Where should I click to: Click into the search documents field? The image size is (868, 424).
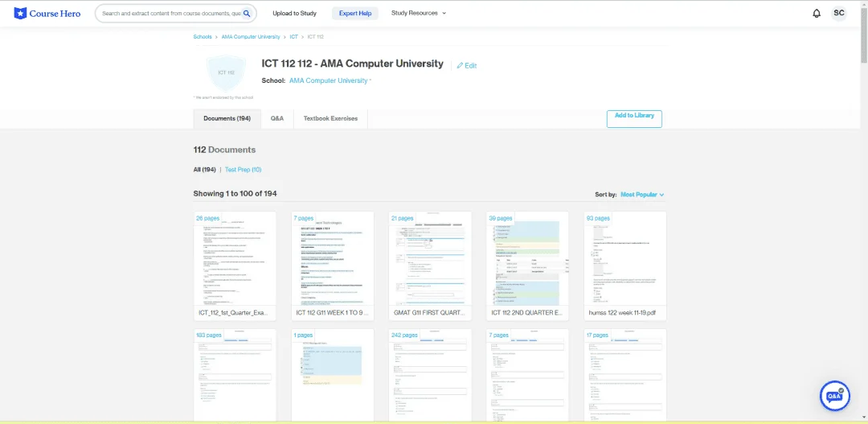[x=171, y=14]
